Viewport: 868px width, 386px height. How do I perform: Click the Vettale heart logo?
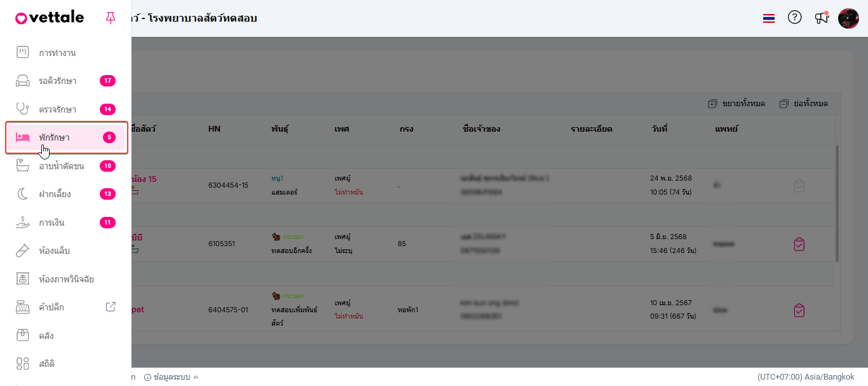pyautogui.click(x=22, y=18)
